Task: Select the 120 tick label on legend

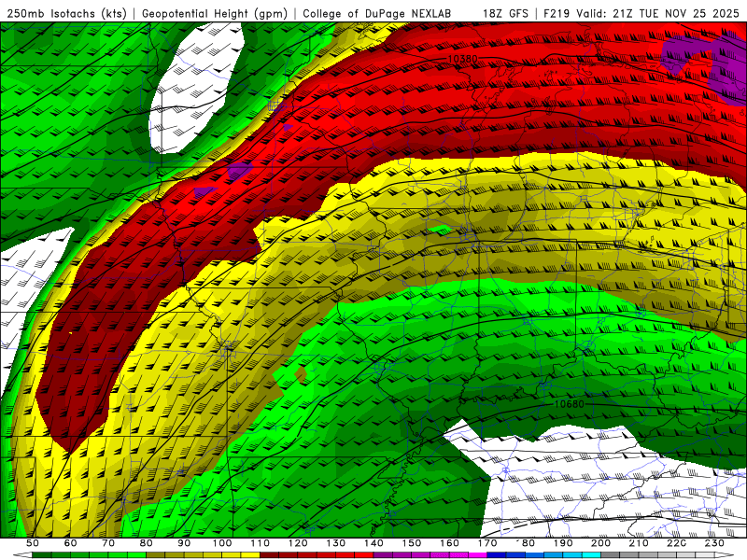Action: tap(298, 543)
